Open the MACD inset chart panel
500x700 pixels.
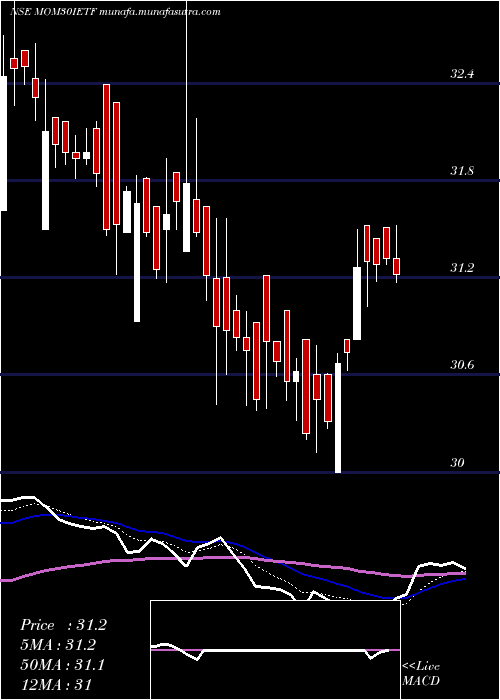[x=275, y=650]
